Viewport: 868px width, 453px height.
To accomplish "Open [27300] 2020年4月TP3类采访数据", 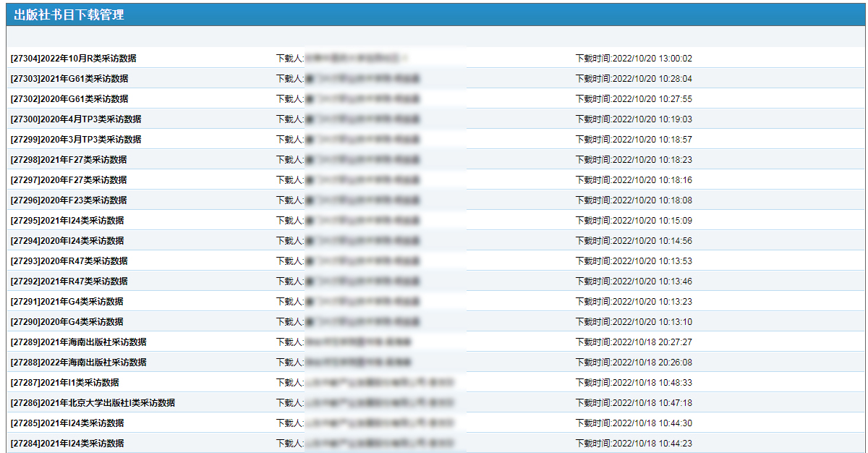I will tap(76, 119).
